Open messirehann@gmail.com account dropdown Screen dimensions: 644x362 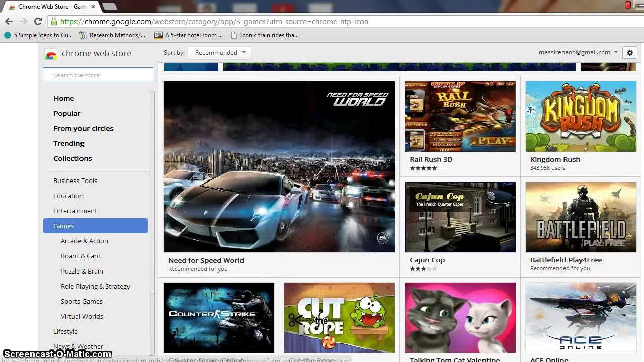[x=578, y=52]
